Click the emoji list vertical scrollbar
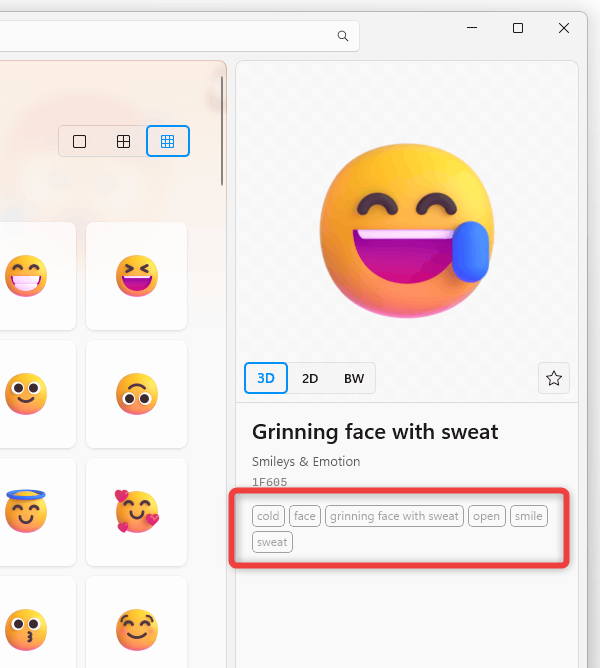Image resolution: width=600 pixels, height=668 pixels. point(222,131)
